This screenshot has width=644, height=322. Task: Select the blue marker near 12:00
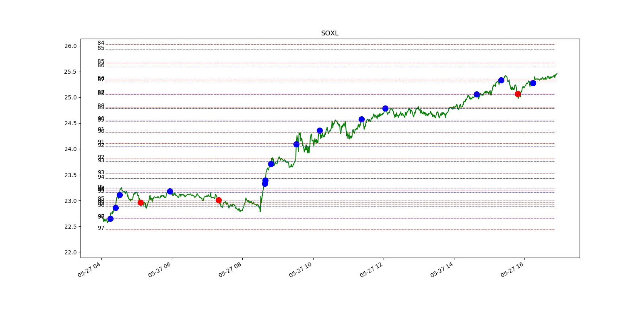(385, 108)
